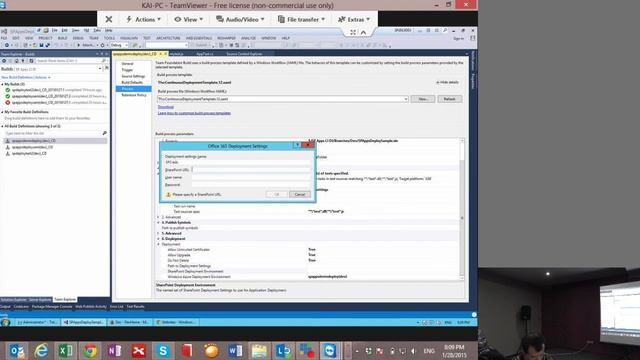
Task: Click the help question mark in deployment dialog
Action: pyautogui.click(x=297, y=145)
